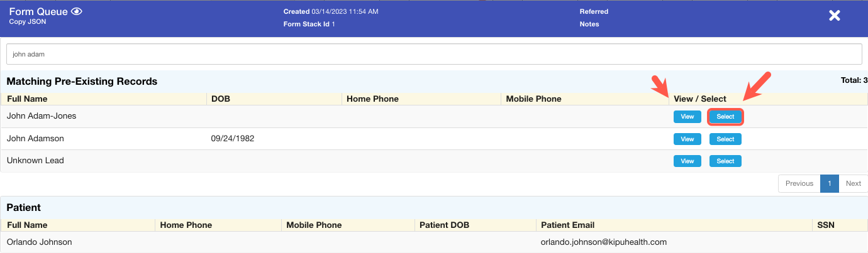The image size is (868, 253).
Task: Select the John Adam-Jones record
Action: pyautogui.click(x=725, y=117)
